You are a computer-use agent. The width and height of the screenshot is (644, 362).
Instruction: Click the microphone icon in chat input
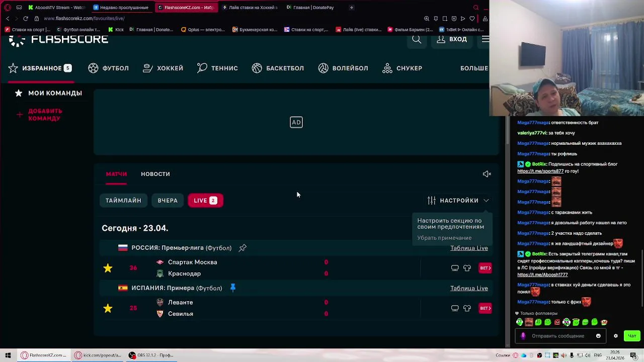[523, 336]
